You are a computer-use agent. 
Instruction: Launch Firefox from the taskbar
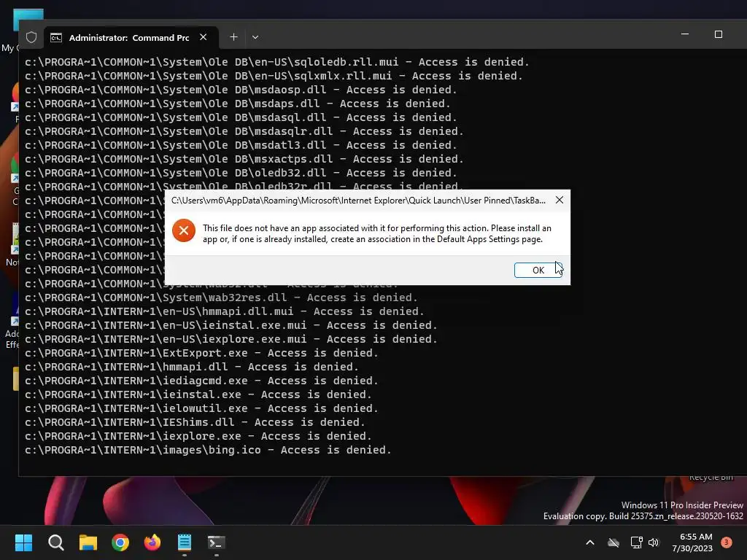pos(152,542)
